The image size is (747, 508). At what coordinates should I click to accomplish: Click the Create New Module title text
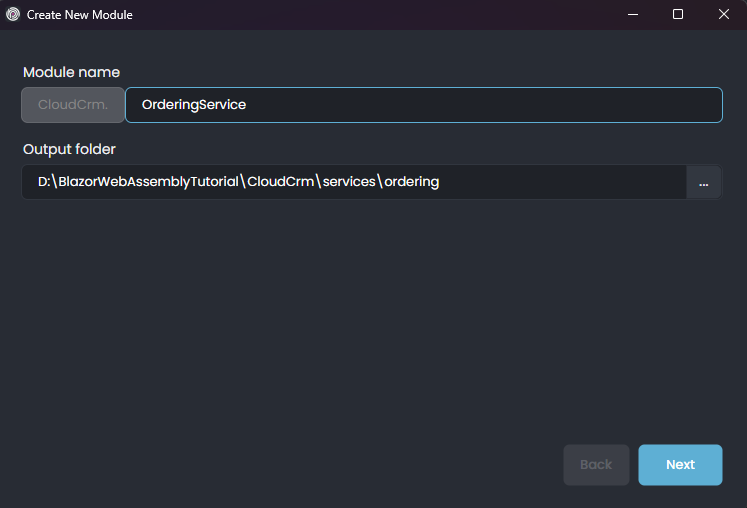point(79,15)
